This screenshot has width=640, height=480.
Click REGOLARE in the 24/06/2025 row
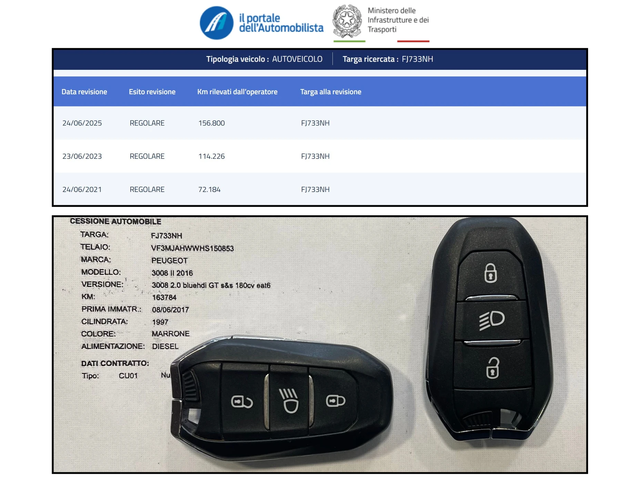tap(147, 123)
